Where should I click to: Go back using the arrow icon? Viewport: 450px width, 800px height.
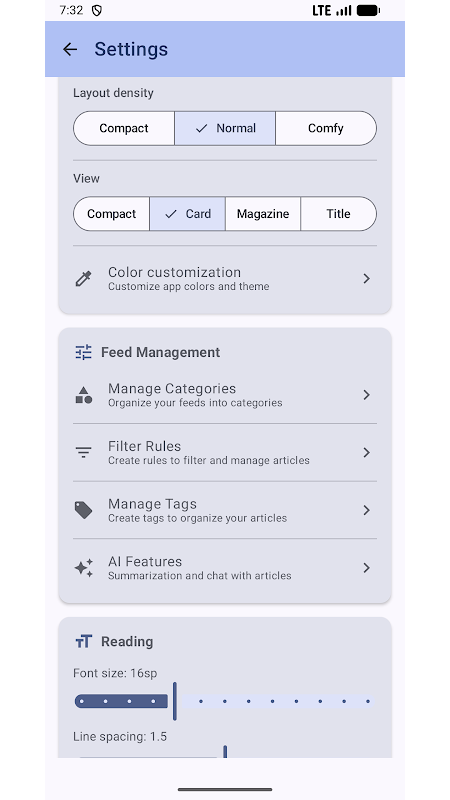70,49
